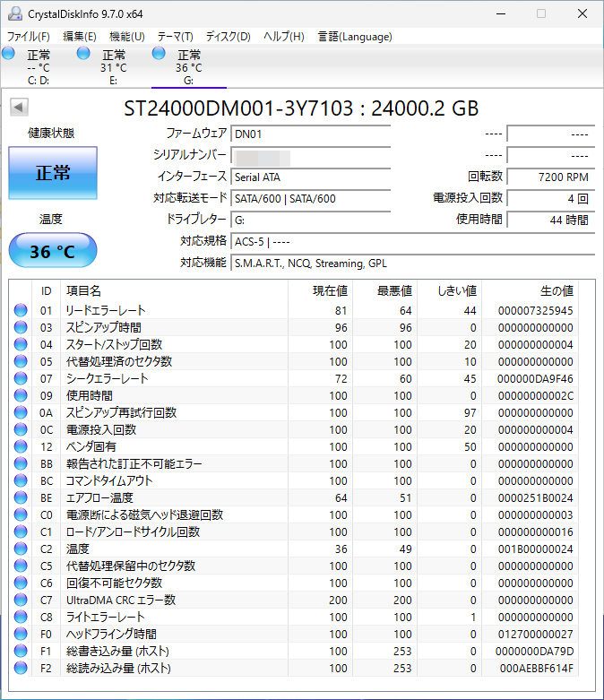The width and height of the screenshot is (604, 700).
Task: Click status orb for UltraDMA CRC エラー数 row
Action: coord(21,600)
